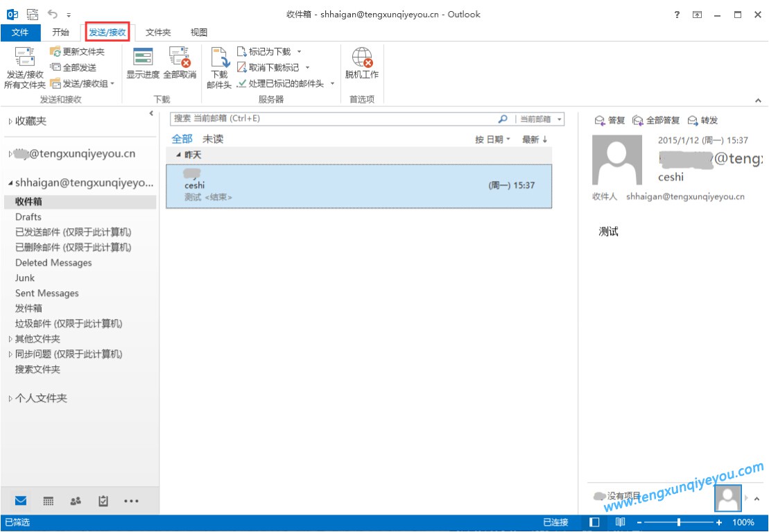Click the zoom out minus in status bar
The width and height of the screenshot is (769, 532).
pyautogui.click(x=639, y=523)
